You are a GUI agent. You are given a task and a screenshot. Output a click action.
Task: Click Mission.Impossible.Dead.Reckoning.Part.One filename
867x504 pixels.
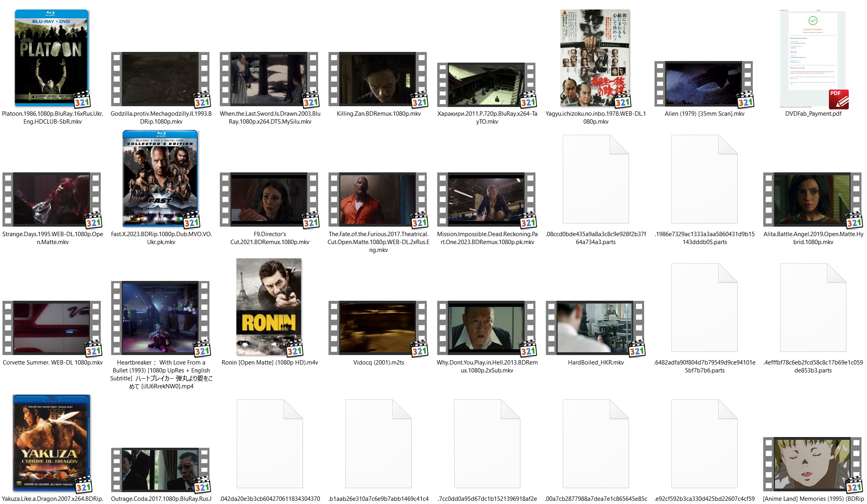[x=487, y=238]
